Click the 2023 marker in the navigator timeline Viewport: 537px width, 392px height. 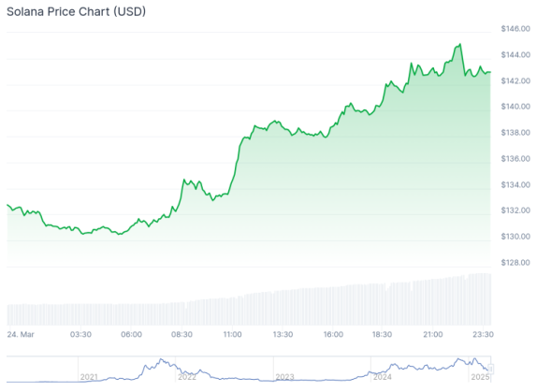click(284, 377)
